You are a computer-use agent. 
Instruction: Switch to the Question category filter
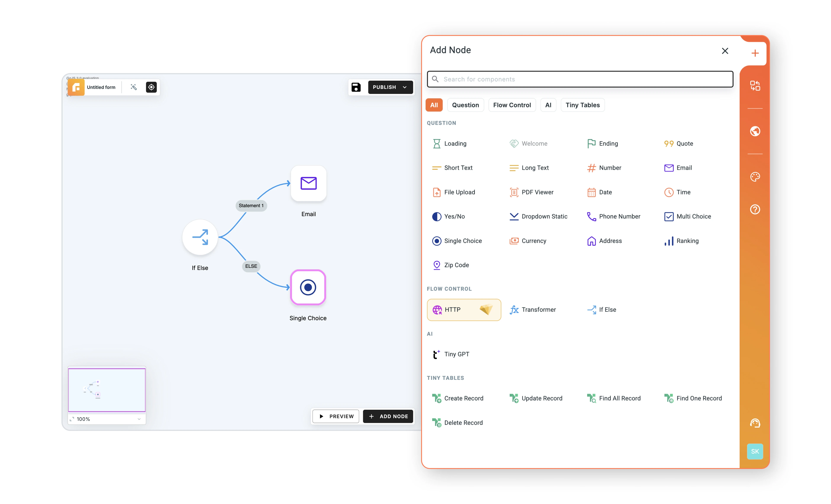(x=465, y=105)
